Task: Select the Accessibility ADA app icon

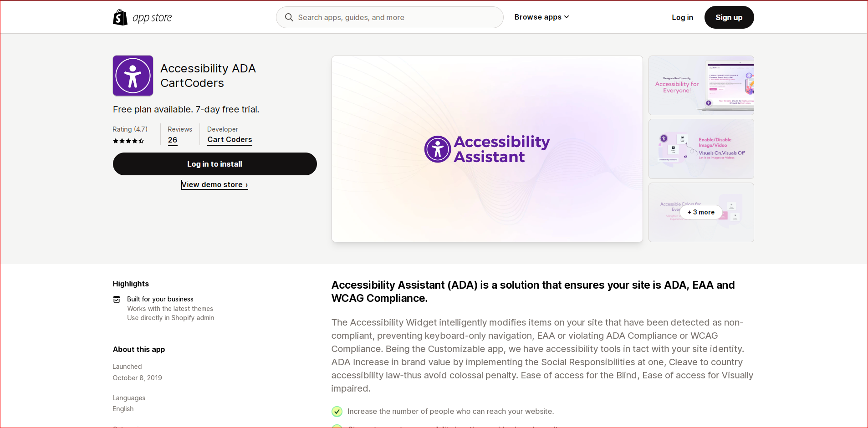Action: 133,76
